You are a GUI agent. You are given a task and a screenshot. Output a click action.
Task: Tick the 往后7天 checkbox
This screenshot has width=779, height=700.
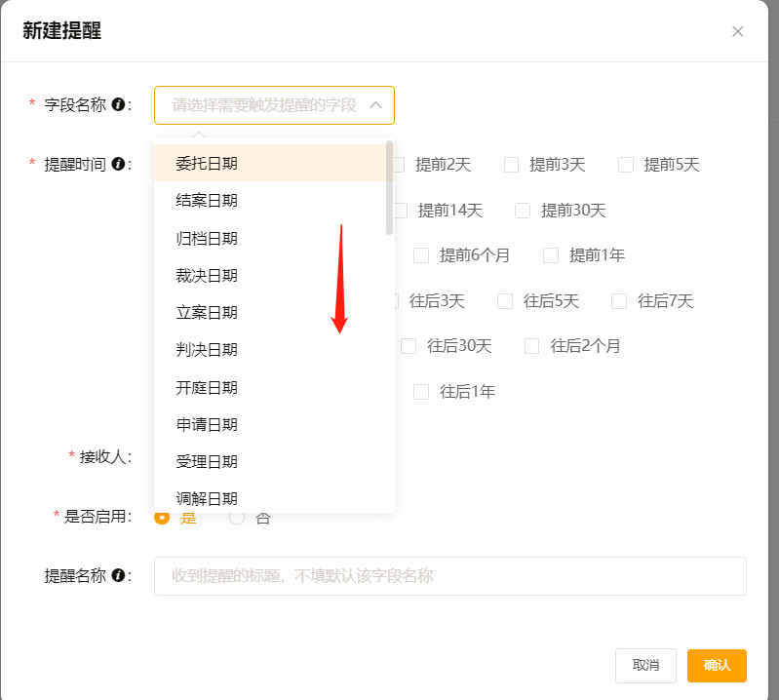tap(619, 301)
